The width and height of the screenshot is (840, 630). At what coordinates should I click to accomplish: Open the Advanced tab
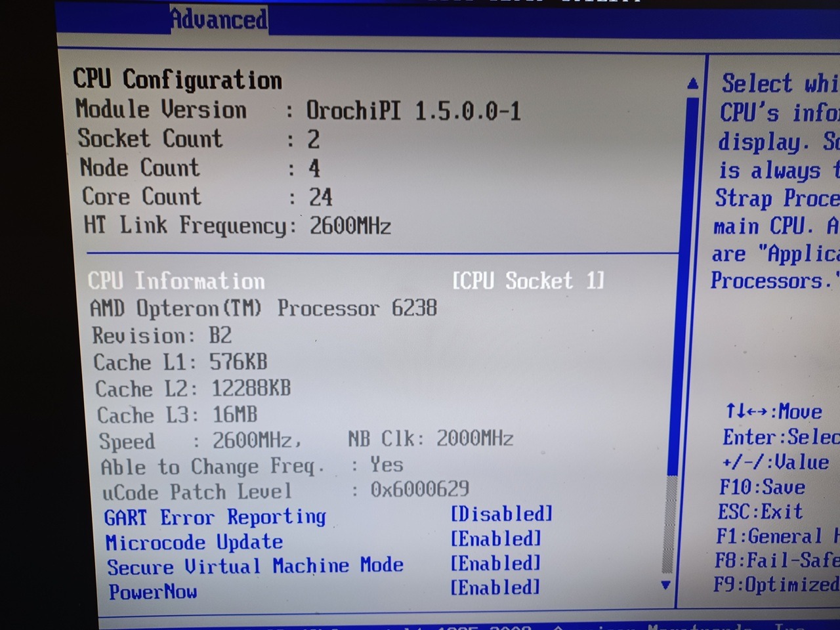(x=219, y=19)
